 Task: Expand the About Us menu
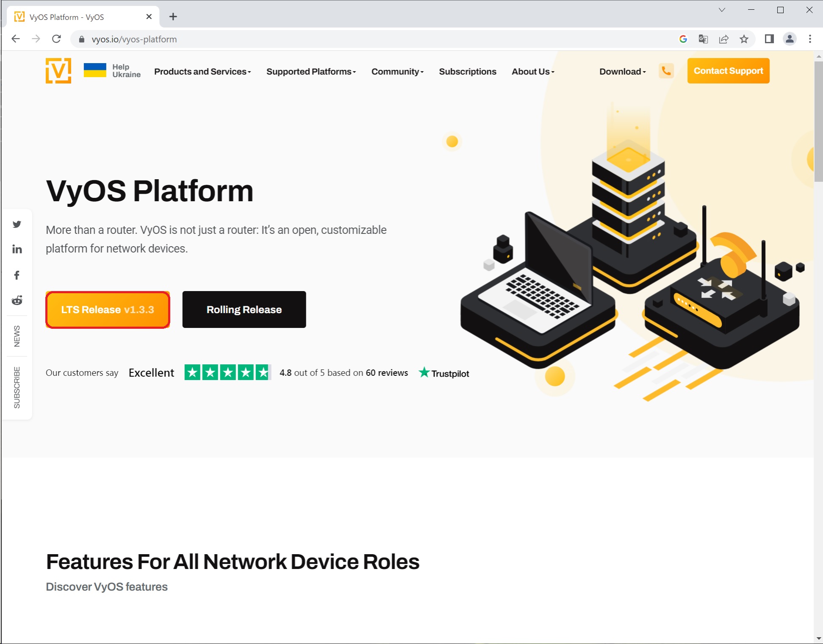pos(533,72)
